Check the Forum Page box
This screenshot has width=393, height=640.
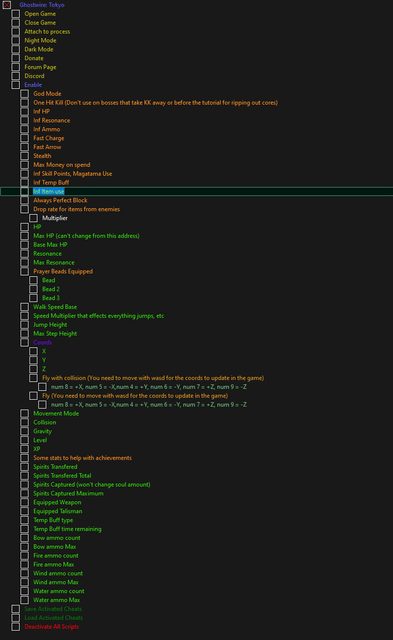(16, 67)
